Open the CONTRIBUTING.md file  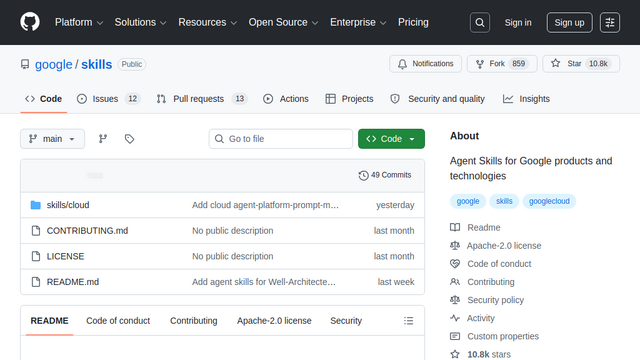click(x=87, y=231)
